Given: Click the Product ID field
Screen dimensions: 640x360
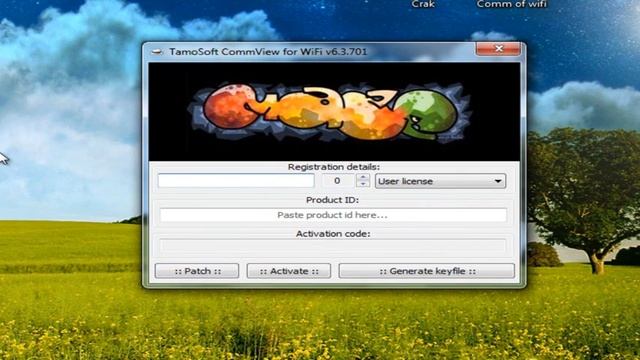Looking at the screenshot, I should 333,215.
